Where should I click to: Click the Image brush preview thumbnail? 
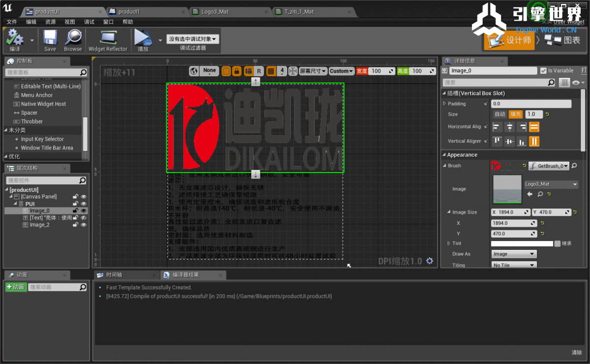pos(507,189)
